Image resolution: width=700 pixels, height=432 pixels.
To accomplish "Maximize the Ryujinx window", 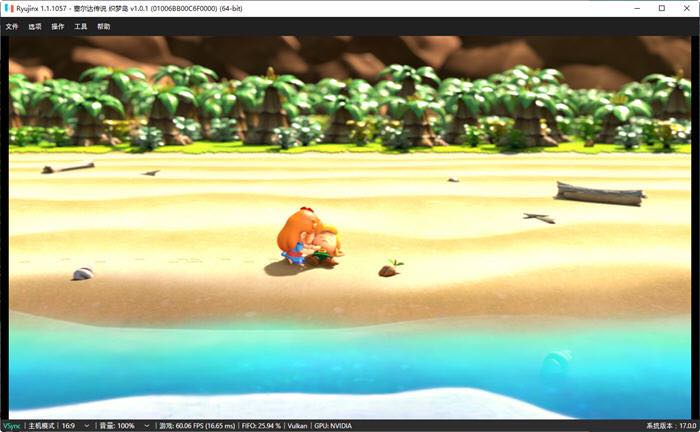I will pos(661,8).
